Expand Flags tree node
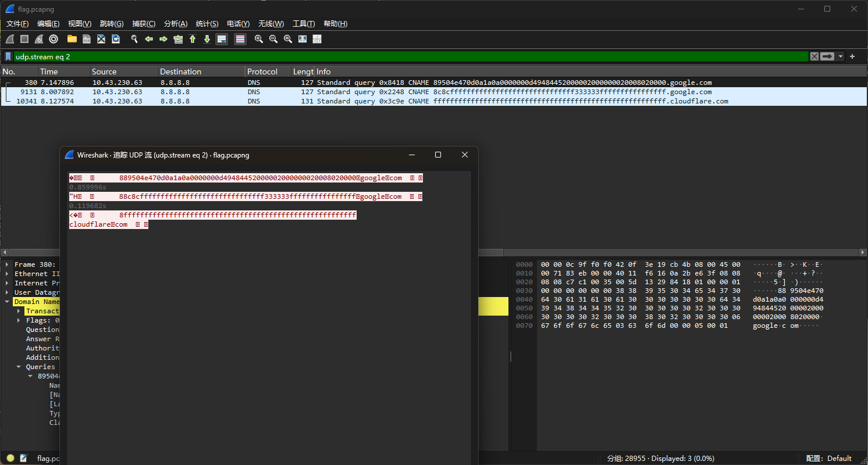The image size is (868, 465). [19, 320]
